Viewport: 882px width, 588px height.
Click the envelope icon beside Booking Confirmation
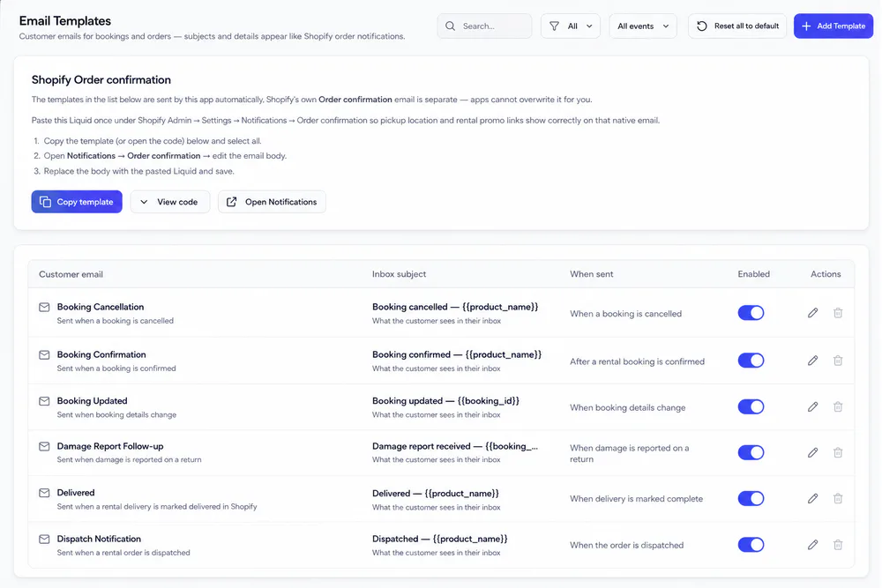pyautogui.click(x=44, y=354)
